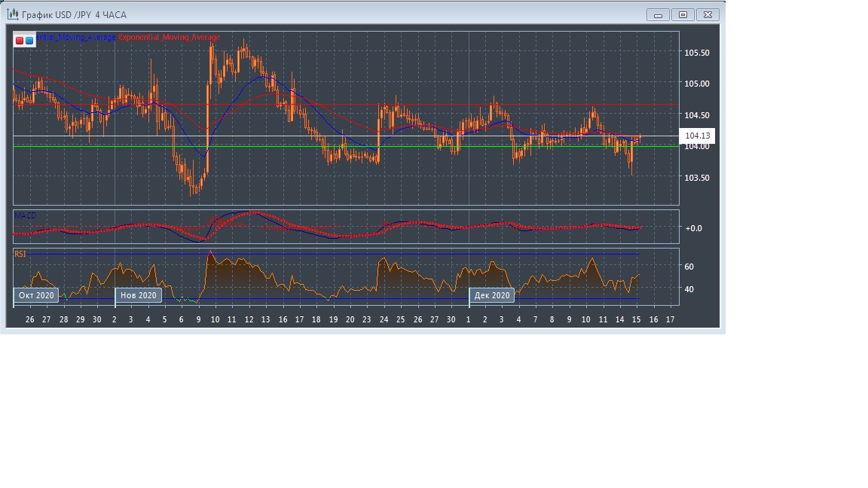Click the red indicator icon in the legend
Image resolution: width=868 pixels, height=488 pixels.
tap(20, 40)
